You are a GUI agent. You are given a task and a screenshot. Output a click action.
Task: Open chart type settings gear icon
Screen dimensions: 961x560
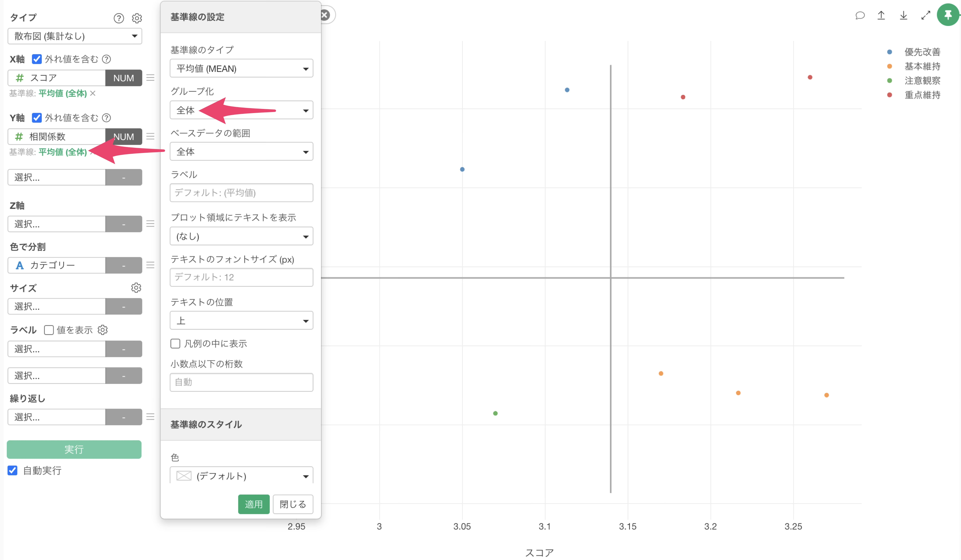point(137,18)
